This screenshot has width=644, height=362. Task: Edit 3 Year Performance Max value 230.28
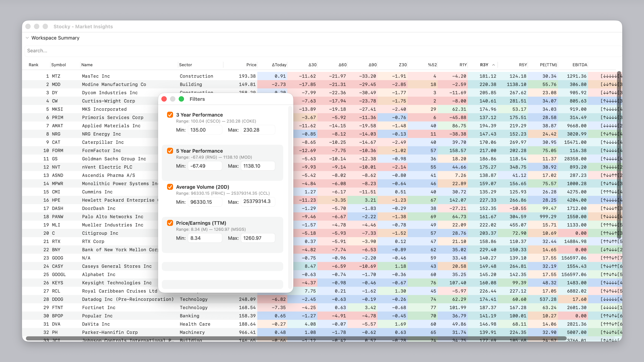coord(258,130)
